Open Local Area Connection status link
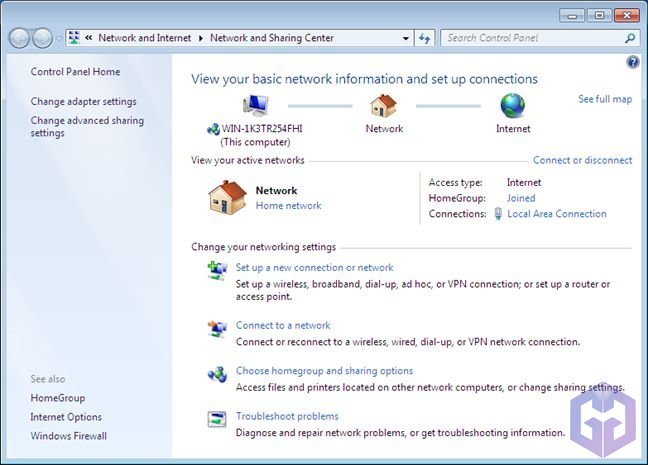 coord(557,214)
